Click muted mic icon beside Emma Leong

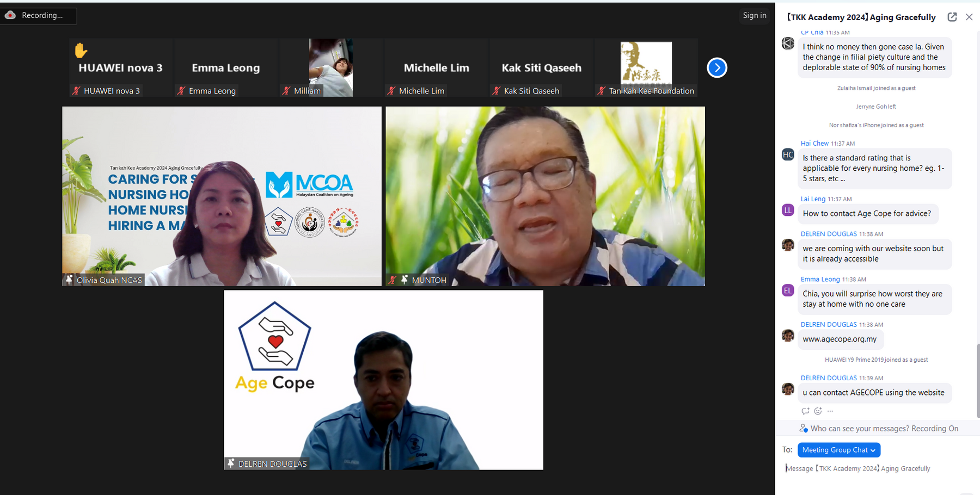181,91
